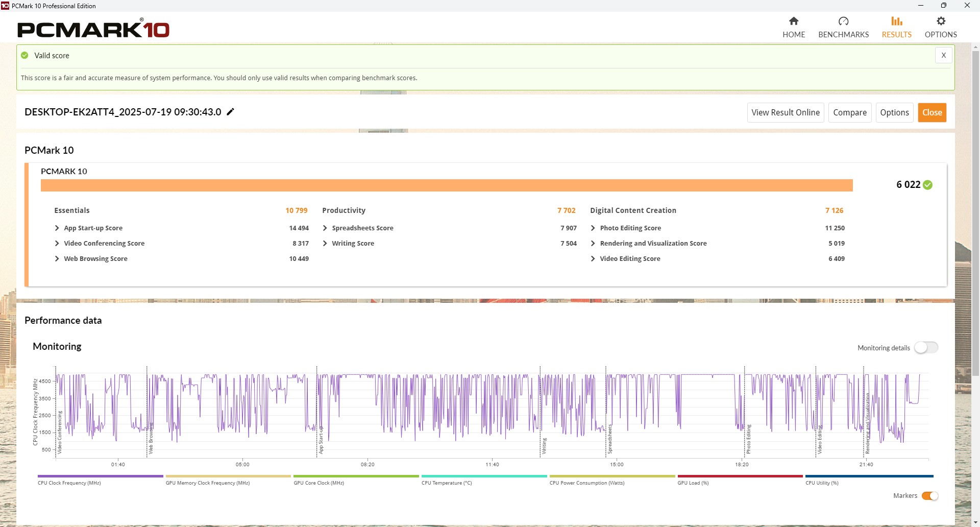Screen dimensions: 980x527
Task: Open the Benchmarks gauge icon
Action: (843, 21)
